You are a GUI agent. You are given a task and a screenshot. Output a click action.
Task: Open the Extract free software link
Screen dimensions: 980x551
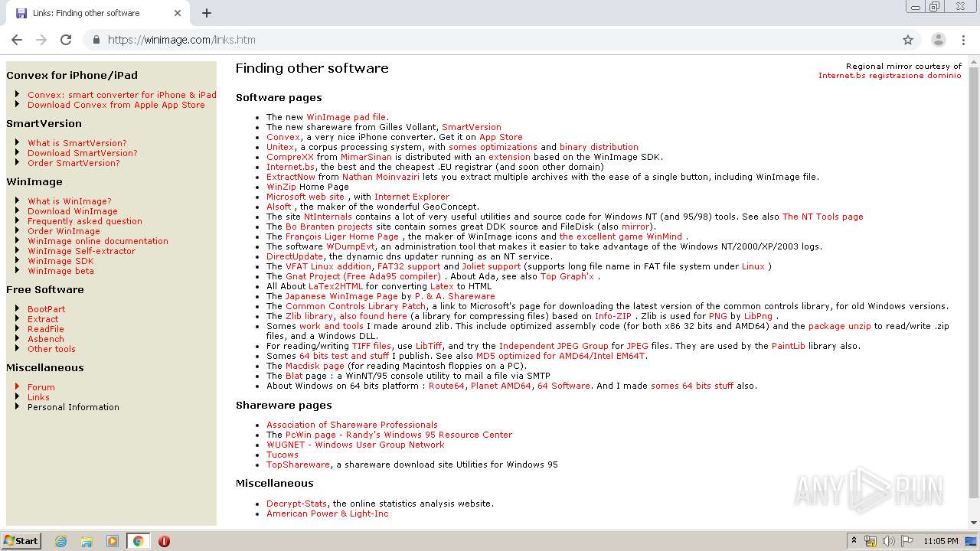tap(43, 319)
